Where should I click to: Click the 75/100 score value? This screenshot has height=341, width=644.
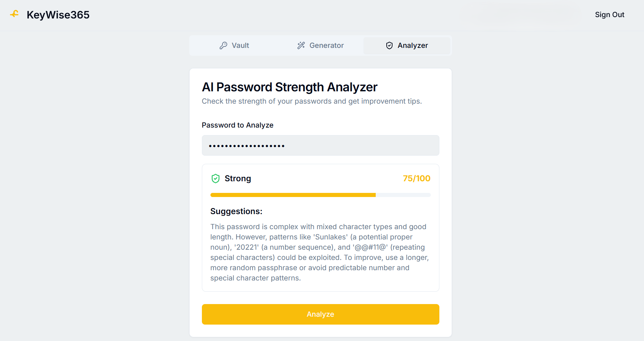(x=416, y=179)
